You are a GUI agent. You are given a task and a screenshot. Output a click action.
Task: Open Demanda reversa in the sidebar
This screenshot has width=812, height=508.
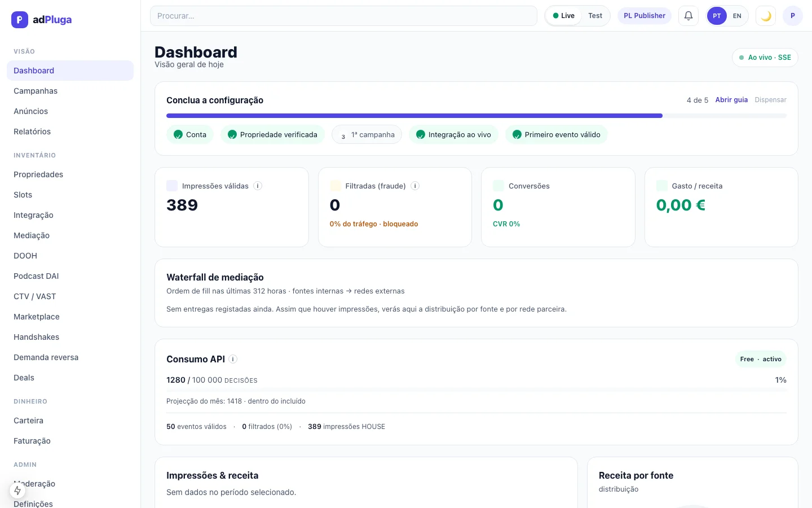(x=70, y=357)
